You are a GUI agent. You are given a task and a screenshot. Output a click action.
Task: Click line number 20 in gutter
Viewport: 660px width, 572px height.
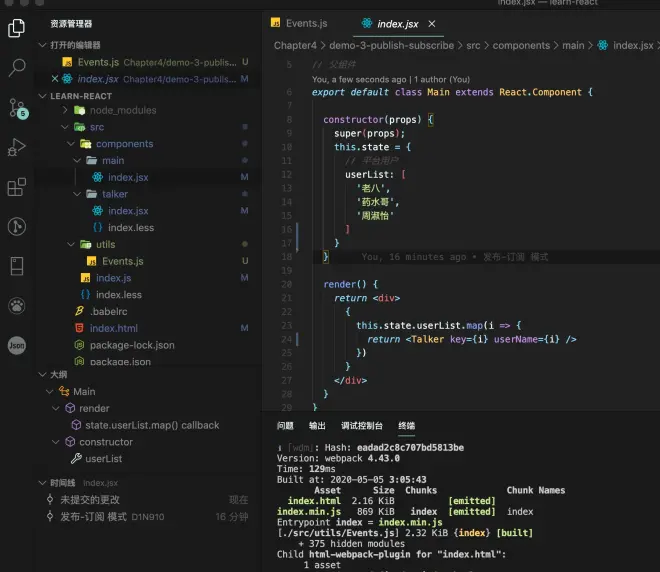click(x=287, y=284)
